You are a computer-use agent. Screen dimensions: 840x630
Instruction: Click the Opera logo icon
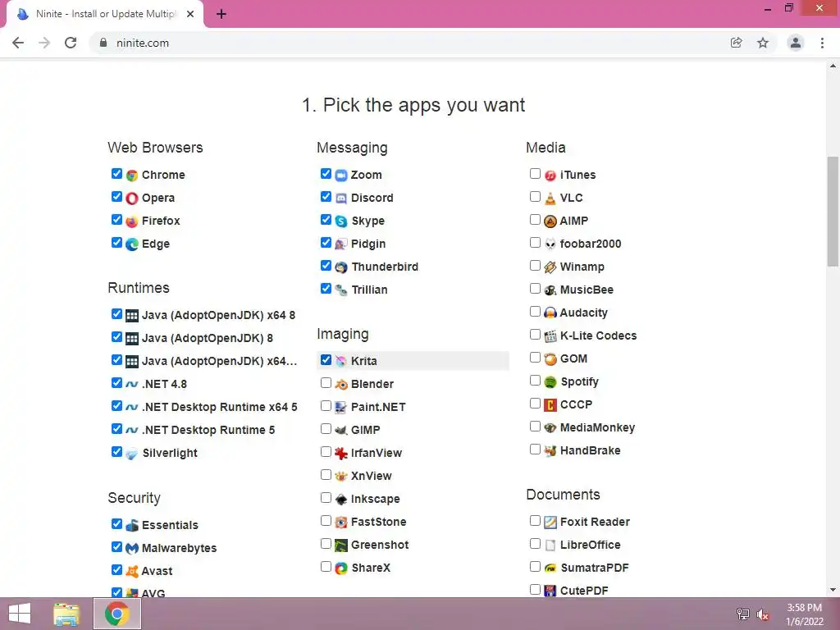coord(132,199)
